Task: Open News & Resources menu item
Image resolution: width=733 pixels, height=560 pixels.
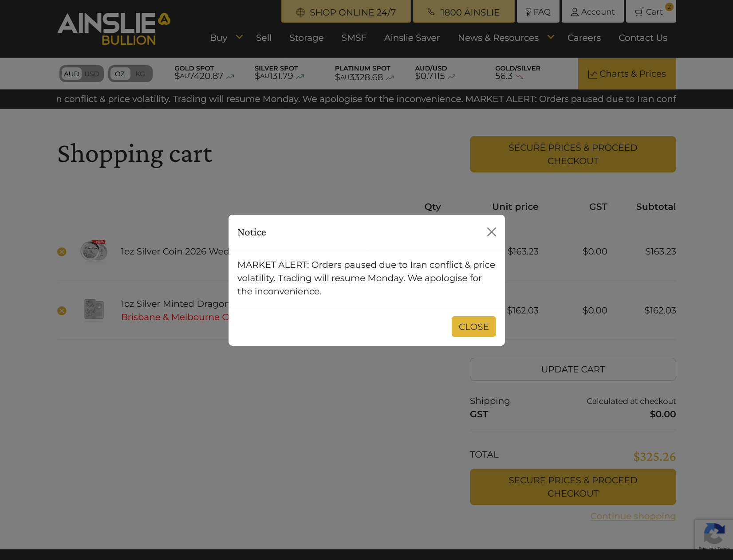Action: [498, 38]
